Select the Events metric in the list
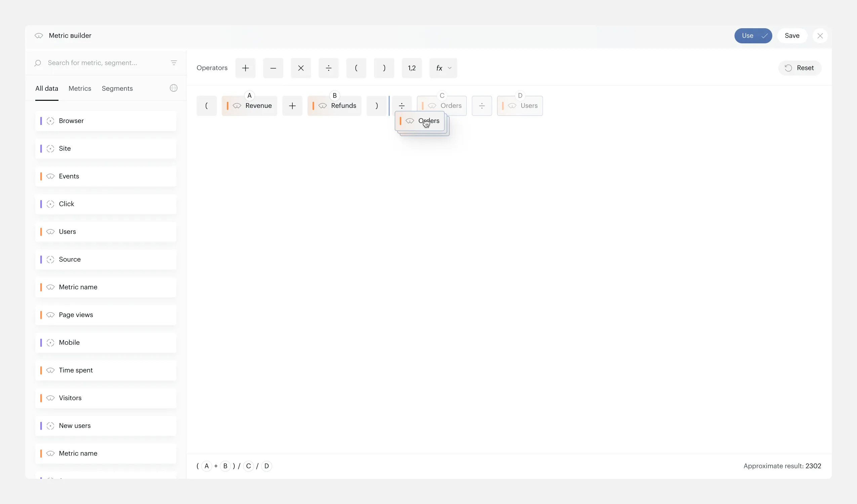Viewport: 857px width, 504px height. [106, 176]
